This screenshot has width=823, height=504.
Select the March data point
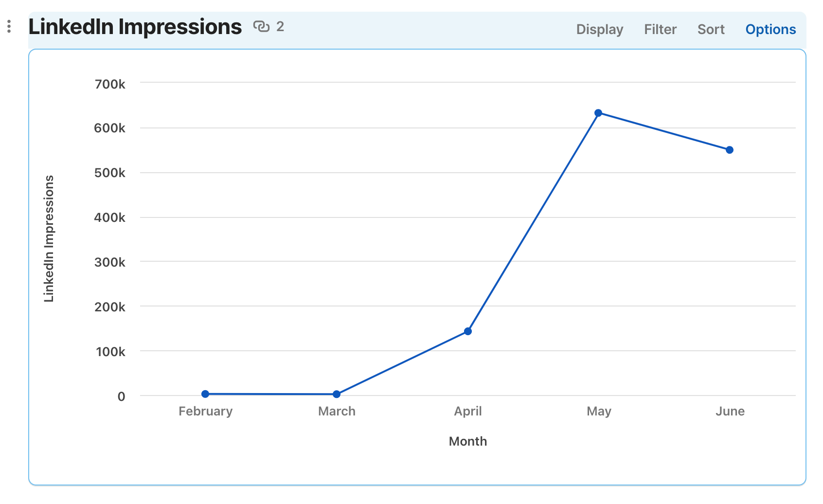[337, 394]
